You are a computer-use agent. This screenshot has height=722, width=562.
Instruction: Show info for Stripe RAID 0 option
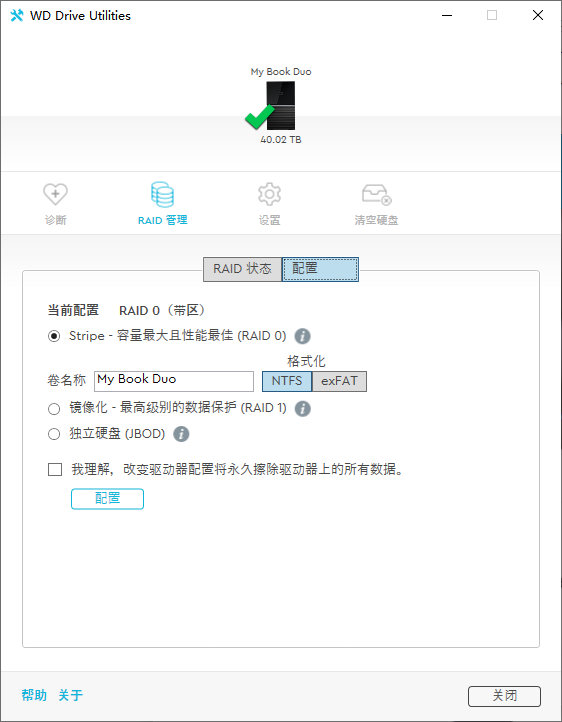[x=302, y=336]
